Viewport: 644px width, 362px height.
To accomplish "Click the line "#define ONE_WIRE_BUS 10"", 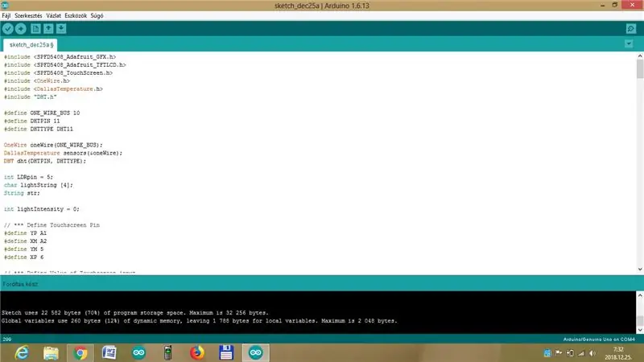I will (x=42, y=113).
